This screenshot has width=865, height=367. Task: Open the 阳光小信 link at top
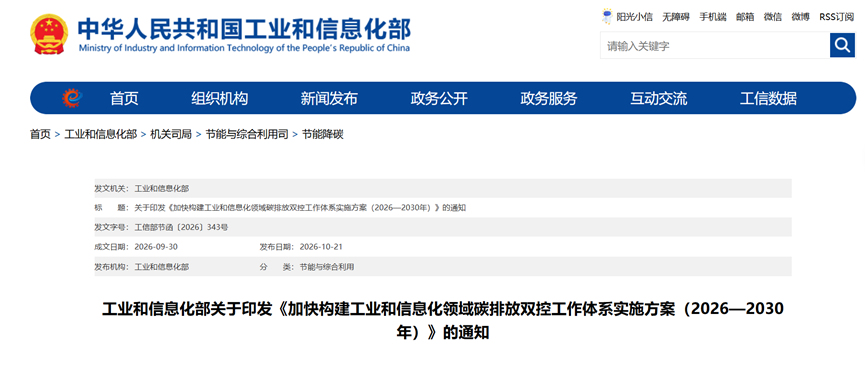tap(634, 17)
